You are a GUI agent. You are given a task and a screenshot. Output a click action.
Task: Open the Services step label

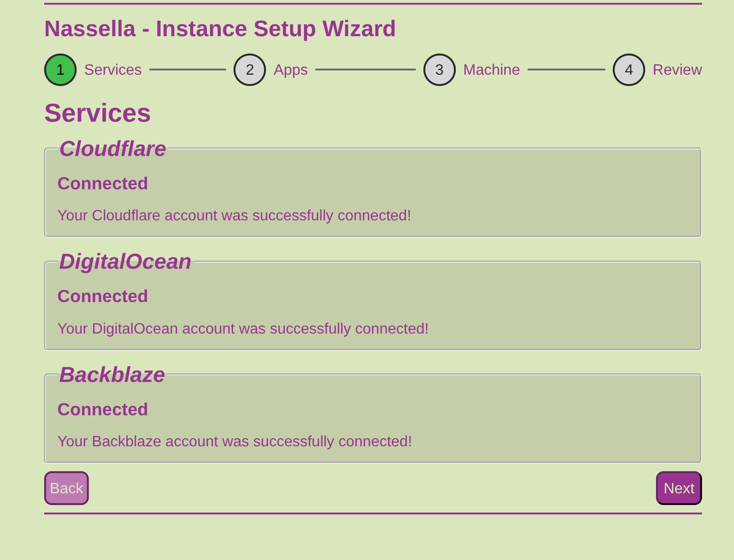click(x=113, y=70)
